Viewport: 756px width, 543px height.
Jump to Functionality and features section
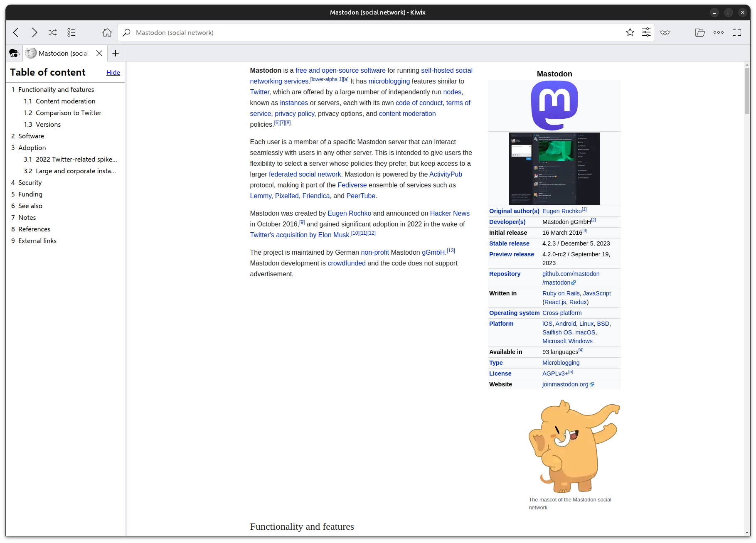[56, 89]
